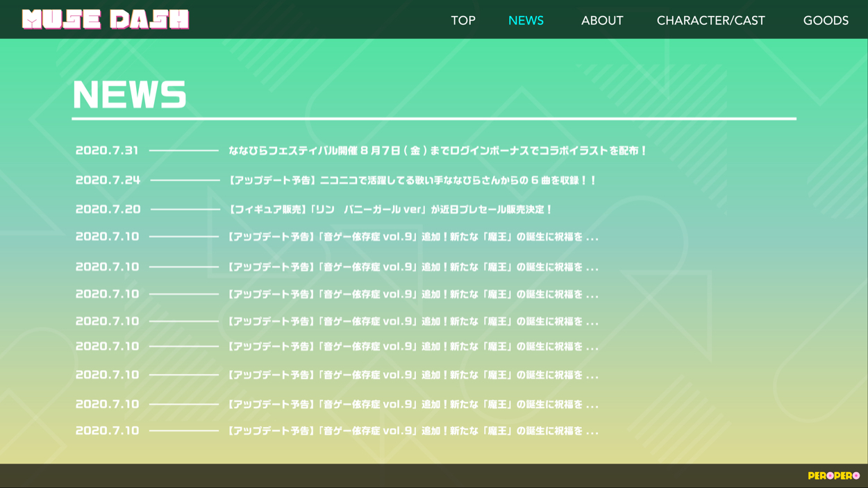Image resolution: width=868 pixels, height=488 pixels.
Task: Open the リン バニーガール figure sale headline
Action: click(390, 210)
